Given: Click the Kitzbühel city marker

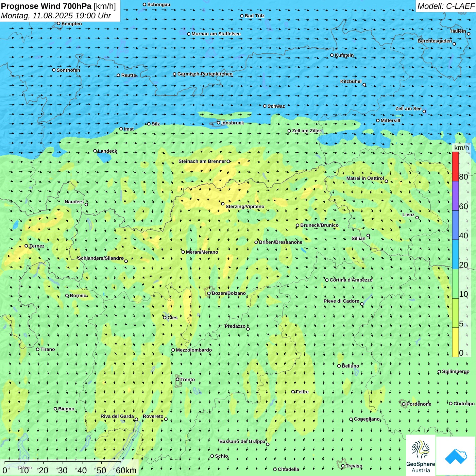Looking at the screenshot, I should [x=364, y=85].
